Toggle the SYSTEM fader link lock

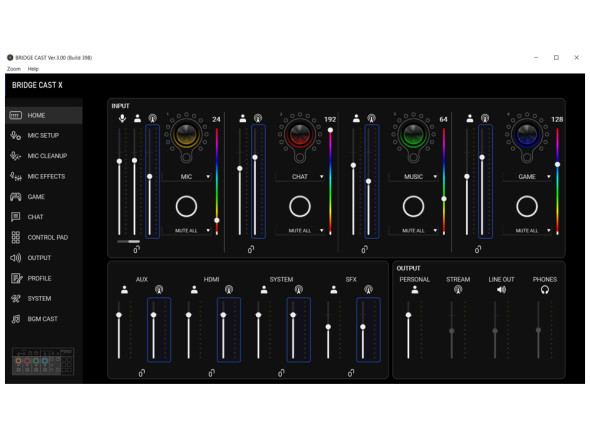281,373
